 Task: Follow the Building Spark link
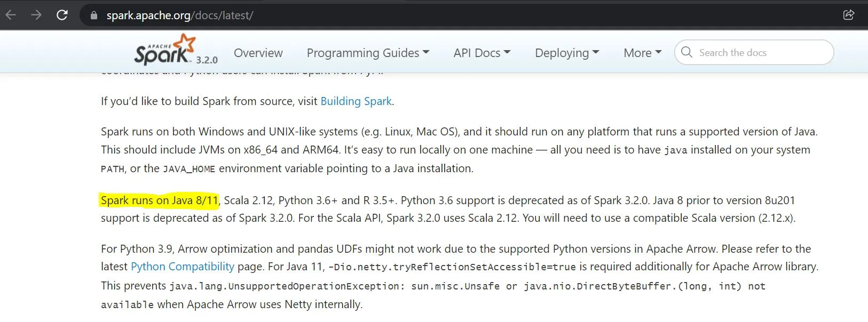(356, 101)
